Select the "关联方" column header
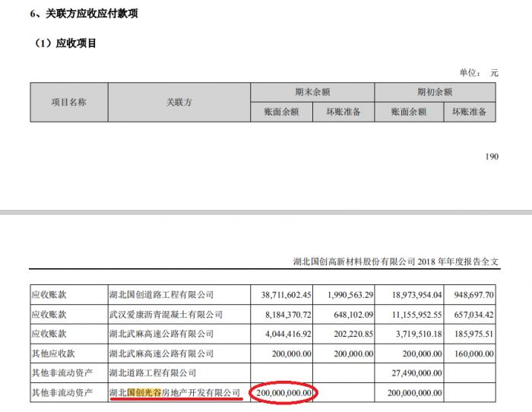532x412 pixels. pos(179,102)
